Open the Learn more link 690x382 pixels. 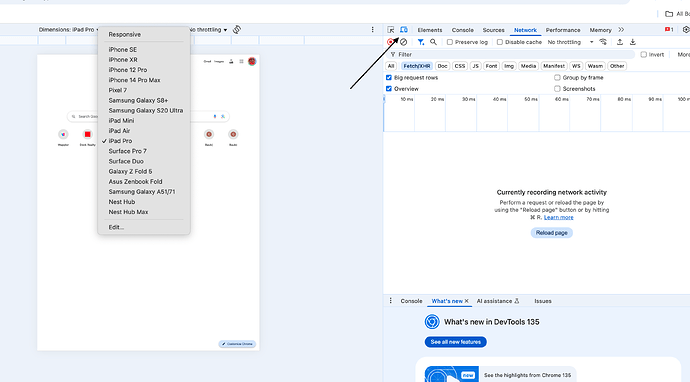558,217
